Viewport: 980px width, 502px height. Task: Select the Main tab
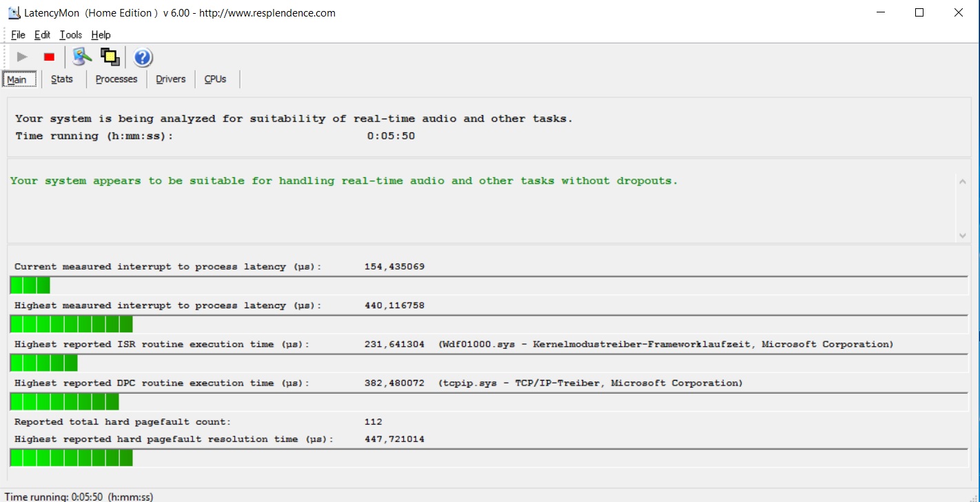point(17,80)
